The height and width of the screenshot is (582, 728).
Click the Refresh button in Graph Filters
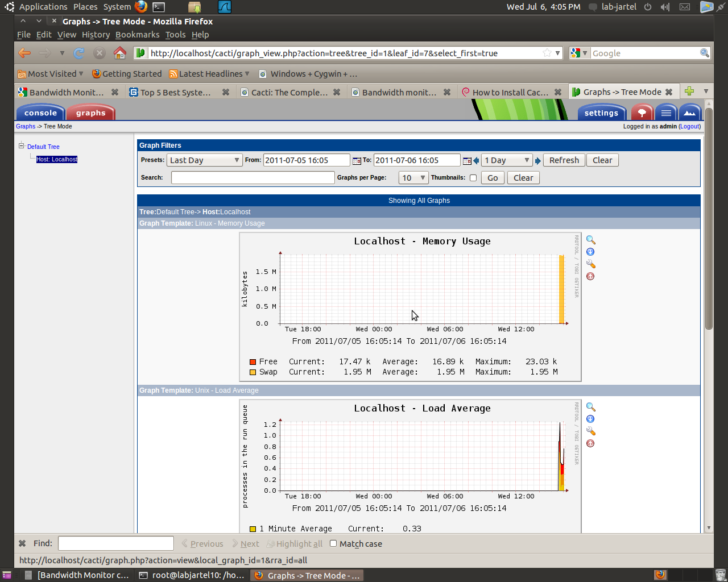pyautogui.click(x=564, y=160)
